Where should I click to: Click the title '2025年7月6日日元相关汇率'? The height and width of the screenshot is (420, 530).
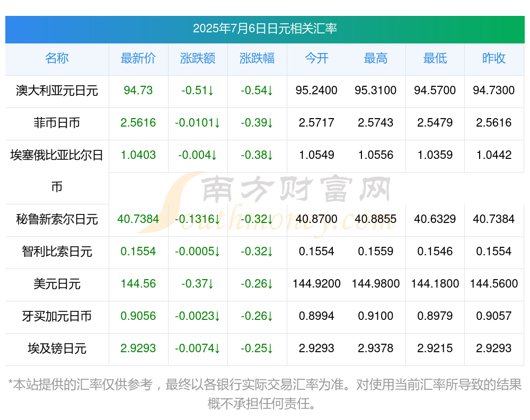point(264,29)
